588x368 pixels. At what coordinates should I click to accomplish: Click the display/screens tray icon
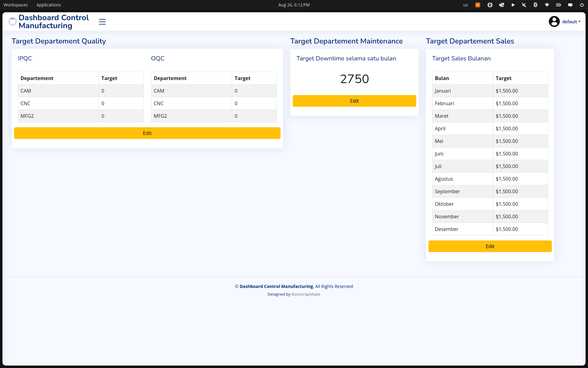(x=502, y=5)
